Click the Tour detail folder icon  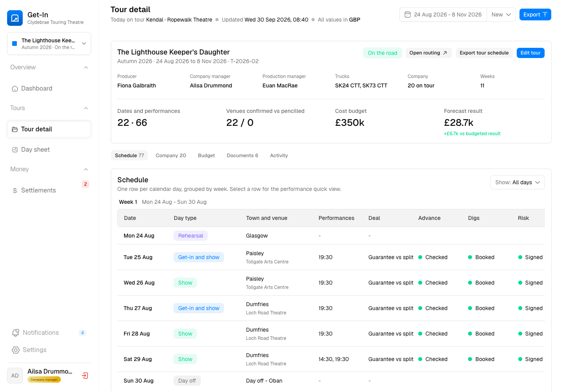click(x=15, y=129)
